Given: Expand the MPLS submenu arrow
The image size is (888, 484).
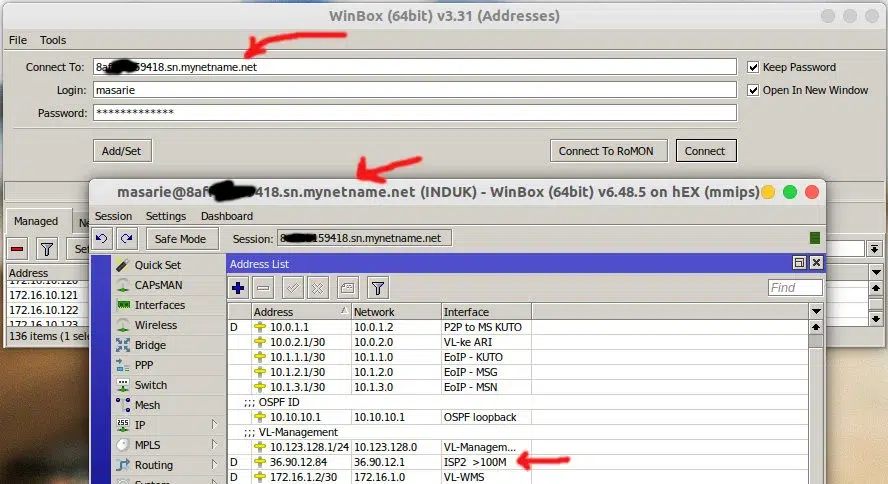Looking at the screenshot, I should pos(215,444).
